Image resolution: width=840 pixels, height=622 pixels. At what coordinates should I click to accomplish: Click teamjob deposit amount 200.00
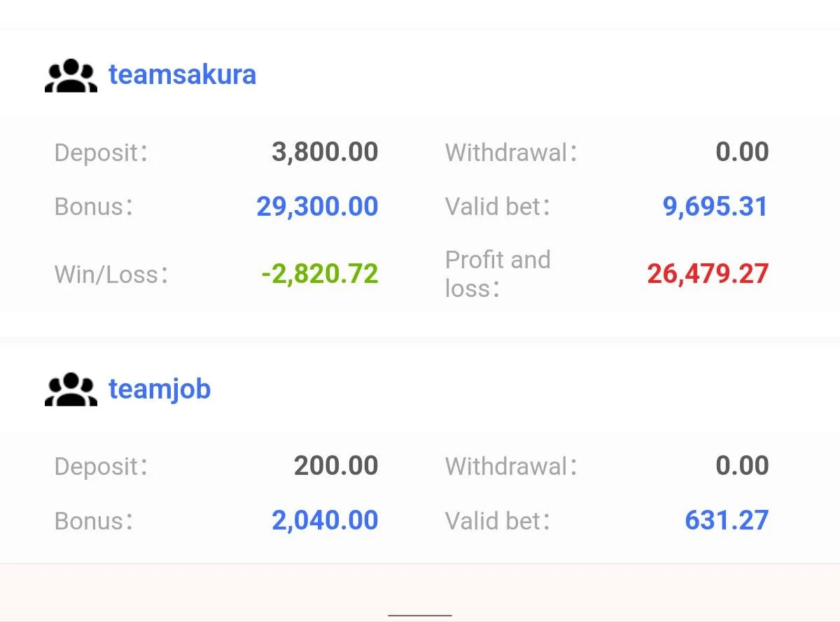(336, 466)
